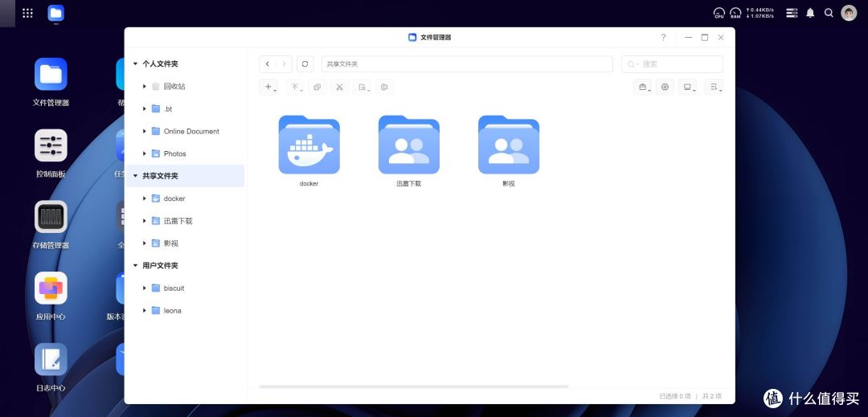Expand the sidebar docker tree node
Image resolution: width=868 pixels, height=417 pixels.
pos(145,198)
